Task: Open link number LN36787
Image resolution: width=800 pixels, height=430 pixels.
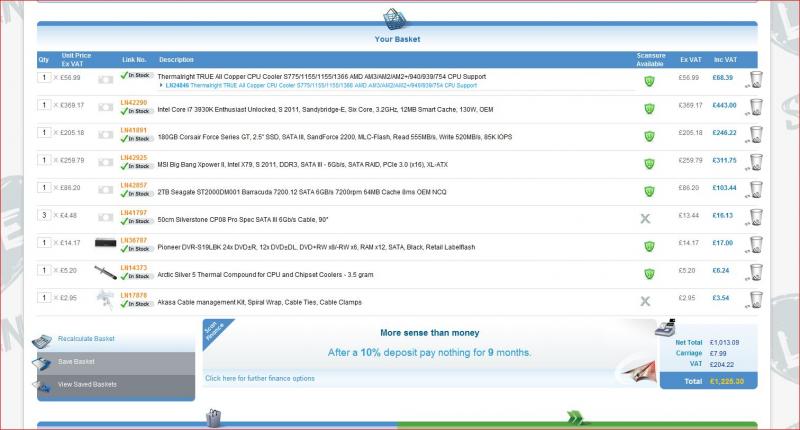Action: [x=134, y=240]
